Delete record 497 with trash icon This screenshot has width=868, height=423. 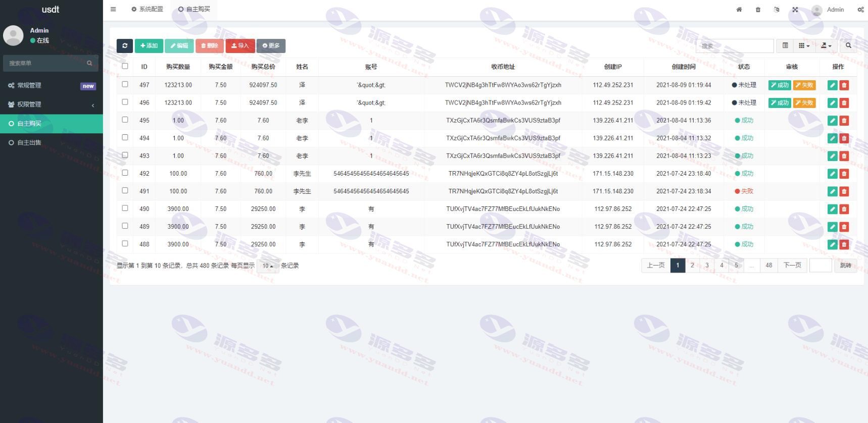(844, 85)
